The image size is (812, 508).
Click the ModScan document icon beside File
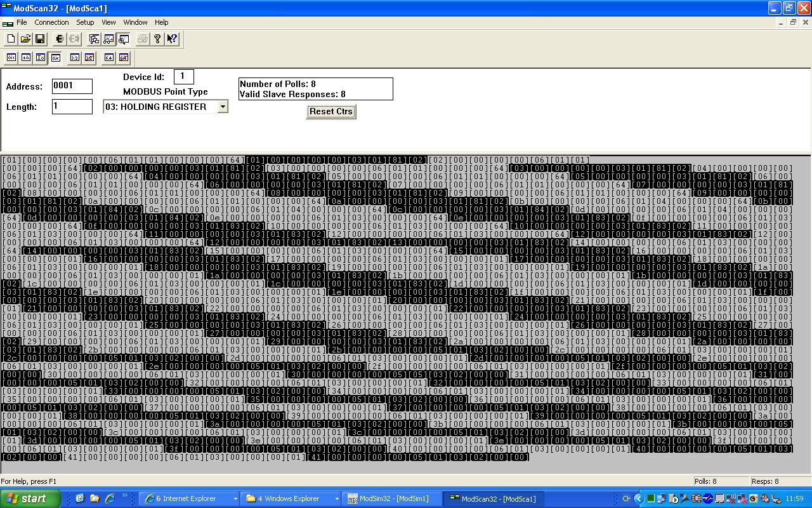(x=7, y=23)
